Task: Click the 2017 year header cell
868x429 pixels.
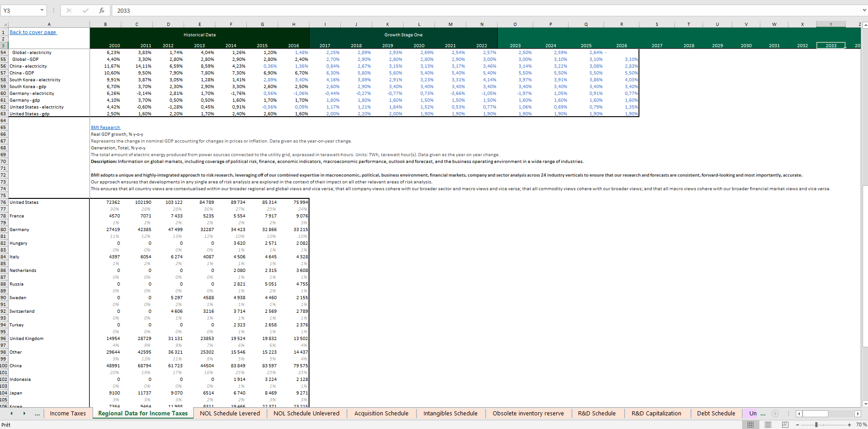Action: pos(325,45)
